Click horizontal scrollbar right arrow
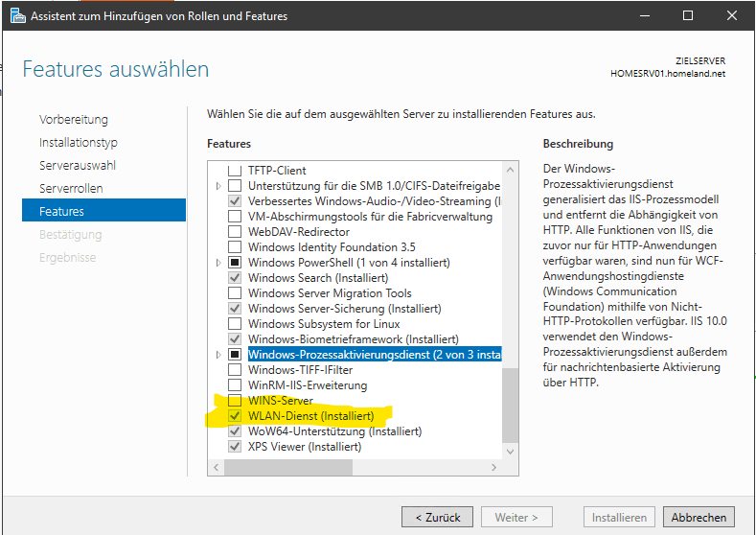The width and height of the screenshot is (756, 535). click(493, 467)
